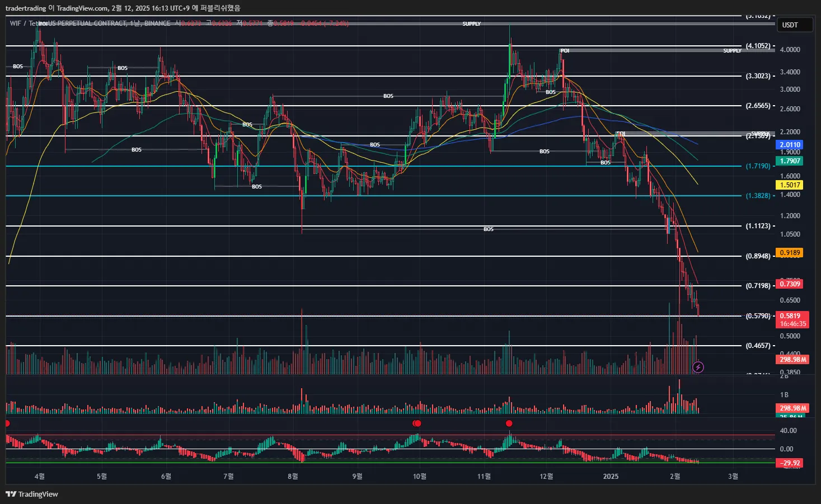Click the 3월 date on the time axis
Screen dimensions: 821x504
coord(733,476)
